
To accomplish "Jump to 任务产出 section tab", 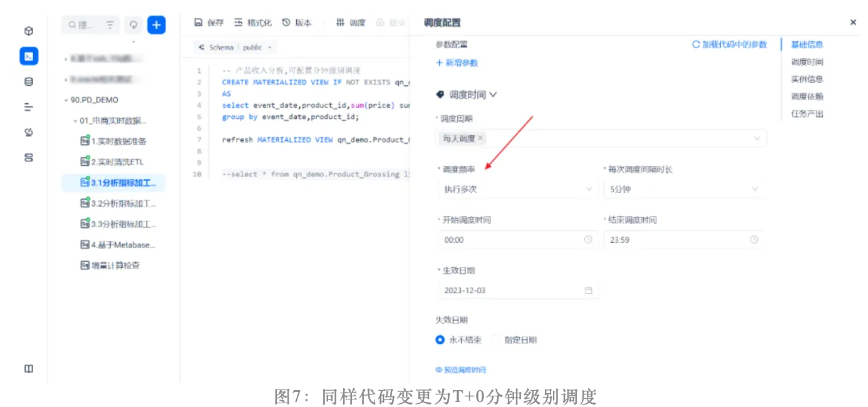I will (x=807, y=114).
